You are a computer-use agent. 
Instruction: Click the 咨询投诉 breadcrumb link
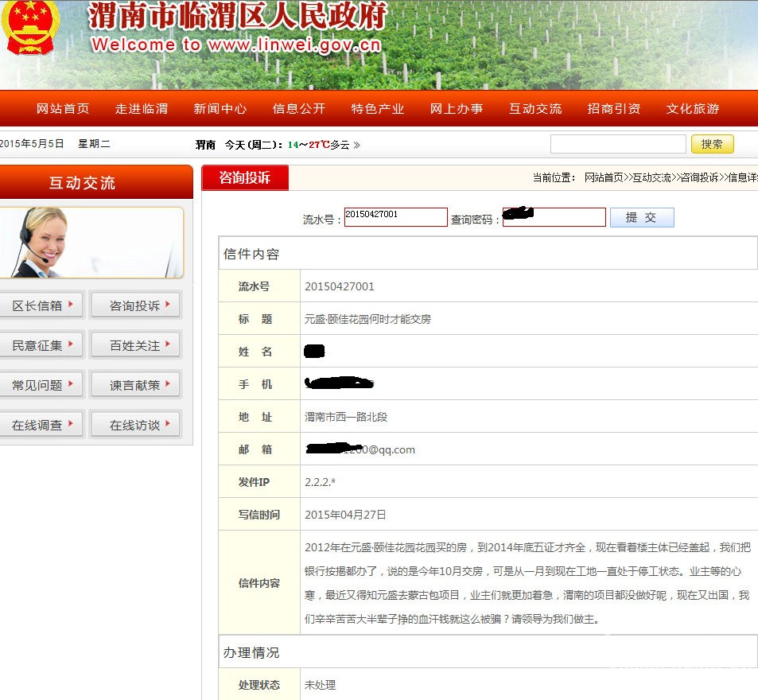tap(699, 178)
